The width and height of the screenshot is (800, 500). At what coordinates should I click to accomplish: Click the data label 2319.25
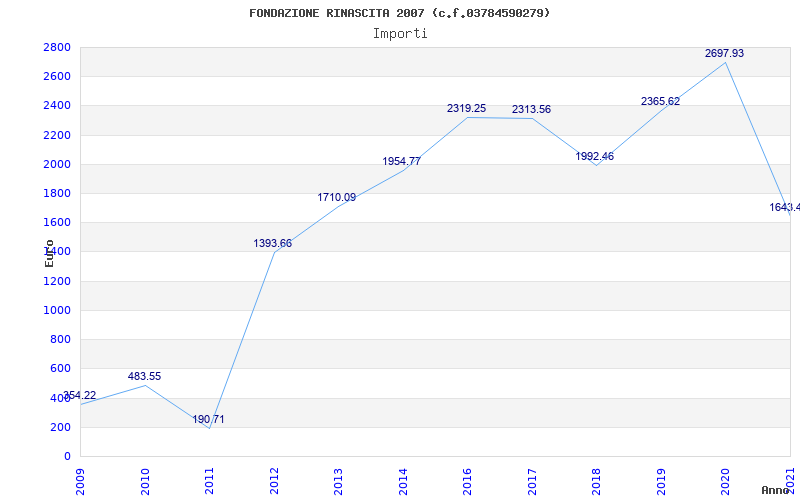click(x=466, y=108)
